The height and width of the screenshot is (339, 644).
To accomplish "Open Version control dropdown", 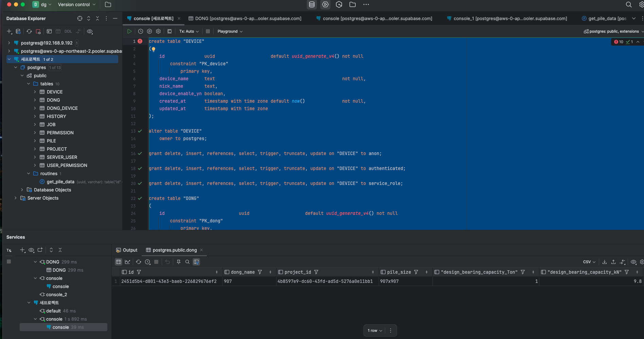I will [77, 4].
